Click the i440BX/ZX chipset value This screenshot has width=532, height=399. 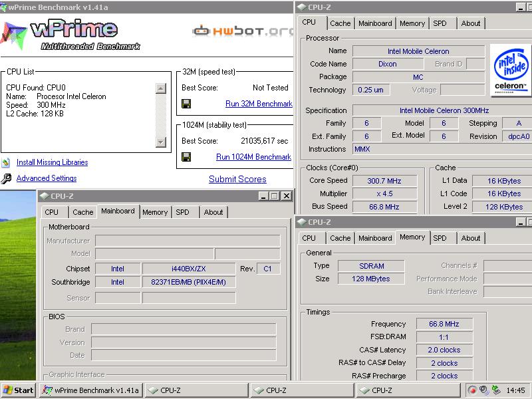click(189, 269)
